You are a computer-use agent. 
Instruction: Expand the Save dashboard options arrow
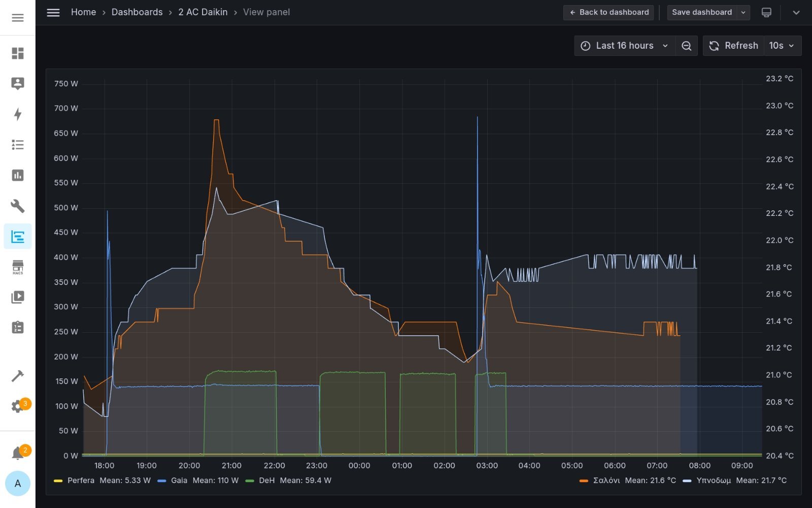coord(743,12)
